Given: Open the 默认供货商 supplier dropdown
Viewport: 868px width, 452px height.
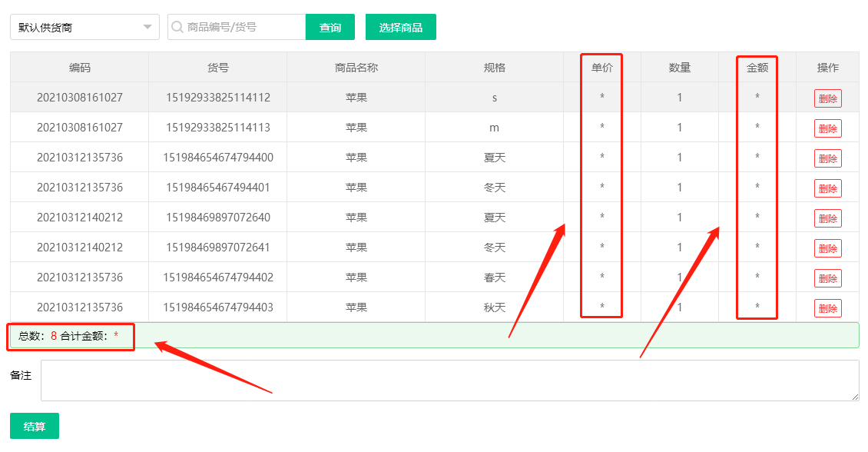Looking at the screenshot, I should [x=77, y=28].
